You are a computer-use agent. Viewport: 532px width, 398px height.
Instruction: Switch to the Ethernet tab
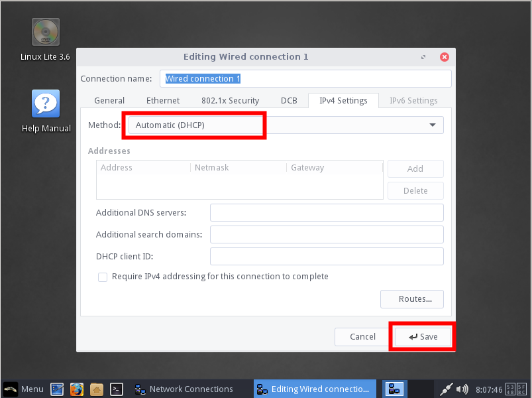[x=163, y=101]
